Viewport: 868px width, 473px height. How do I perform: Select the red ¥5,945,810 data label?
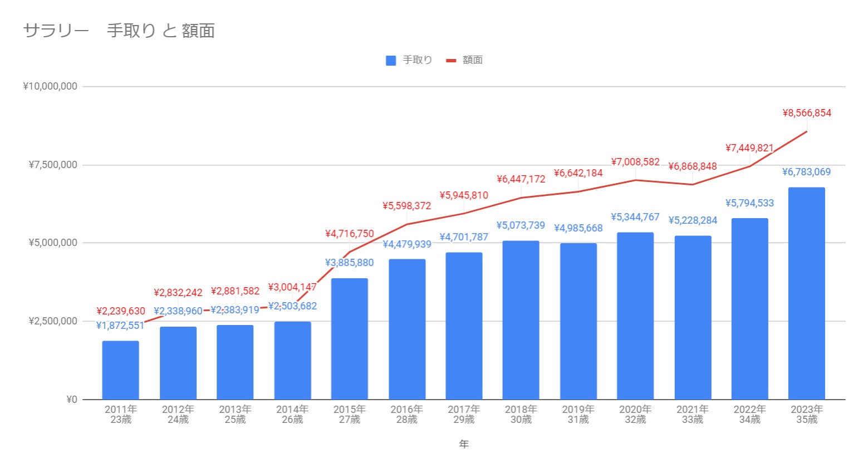[x=464, y=195]
